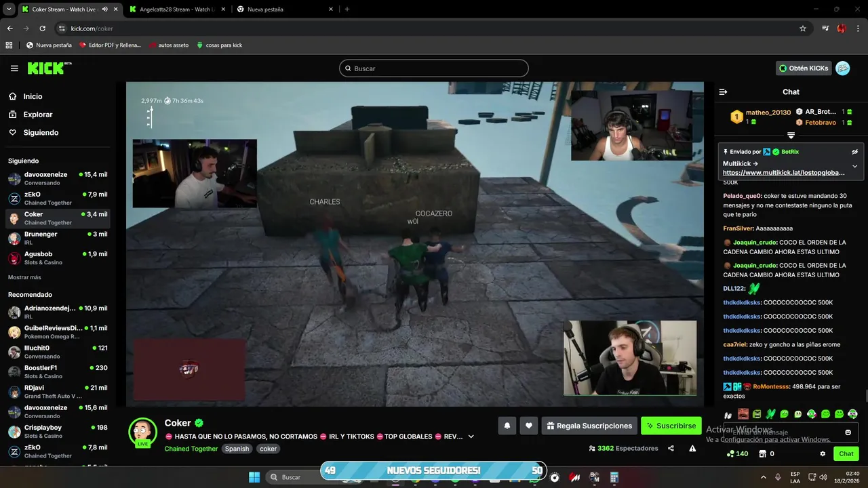Click the Spanish language tag
The image size is (868, 488).
[x=237, y=449]
